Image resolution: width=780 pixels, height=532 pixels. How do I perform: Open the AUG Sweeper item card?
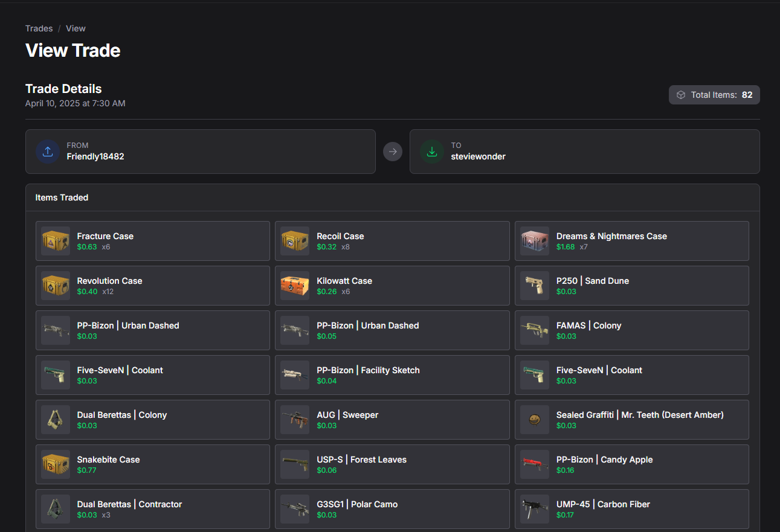(392, 420)
